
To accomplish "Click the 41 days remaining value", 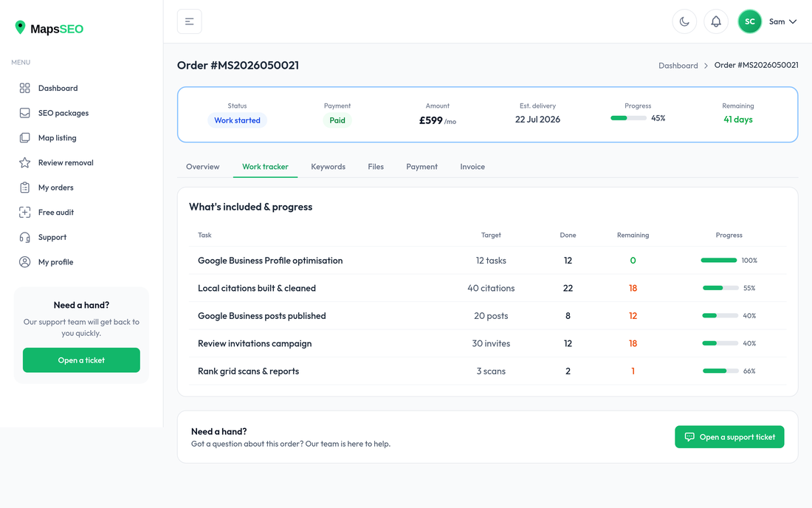I will click(738, 120).
